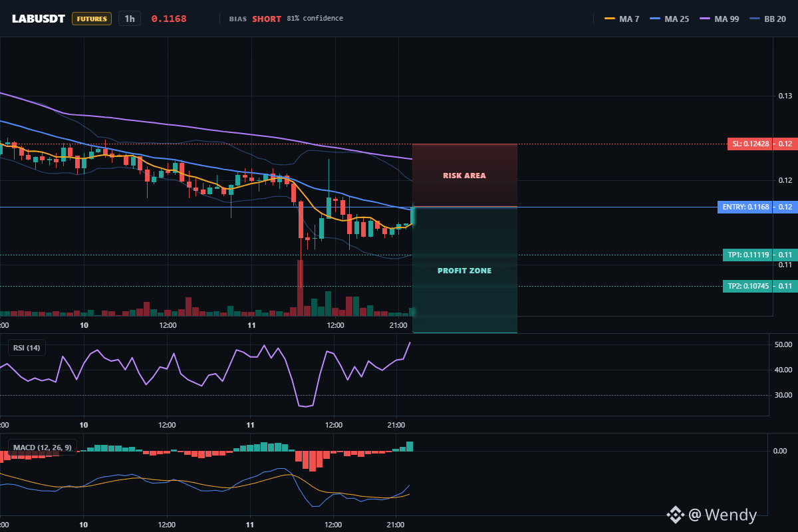798x532 pixels.
Task: Toggle the MA 99 legend item
Action: (x=718, y=19)
